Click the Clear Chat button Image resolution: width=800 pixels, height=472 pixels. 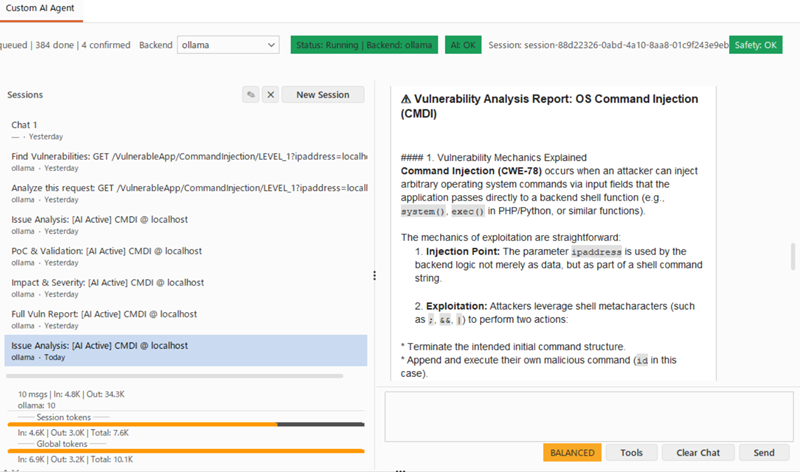point(698,453)
